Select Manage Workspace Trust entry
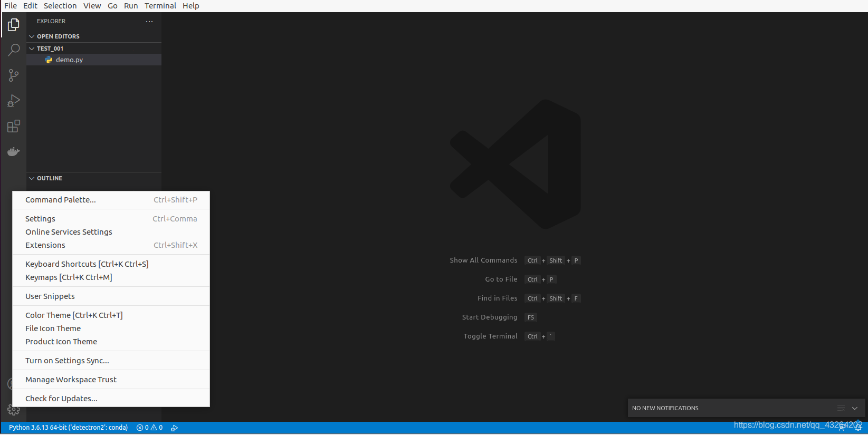 (x=111, y=380)
